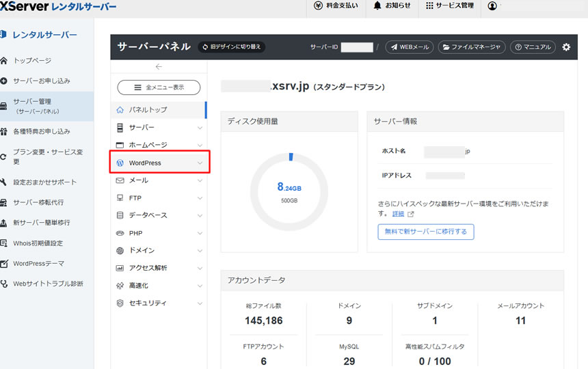
Task: Click the shield icon beside セキュリティ
Action: coord(120,303)
